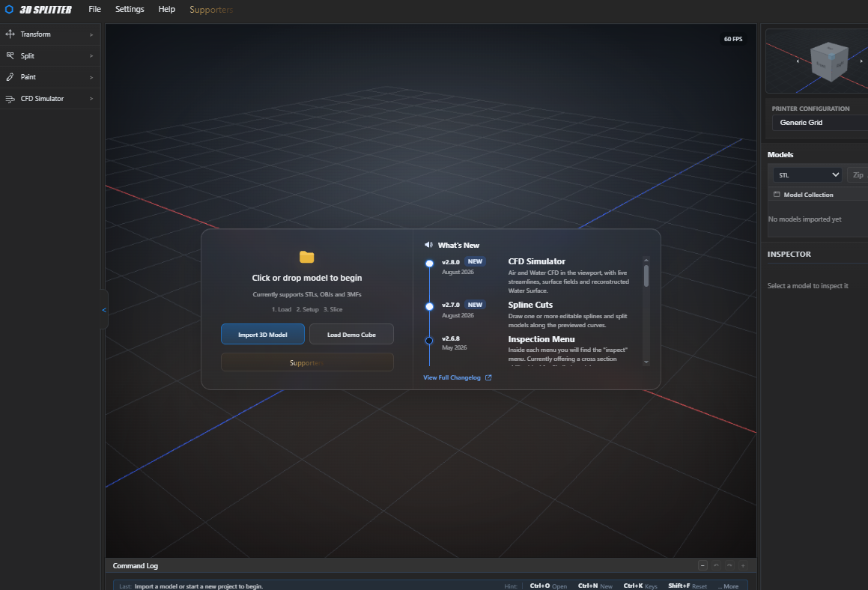
Task: Click the Shift+F Reset hint
Action: (x=687, y=586)
